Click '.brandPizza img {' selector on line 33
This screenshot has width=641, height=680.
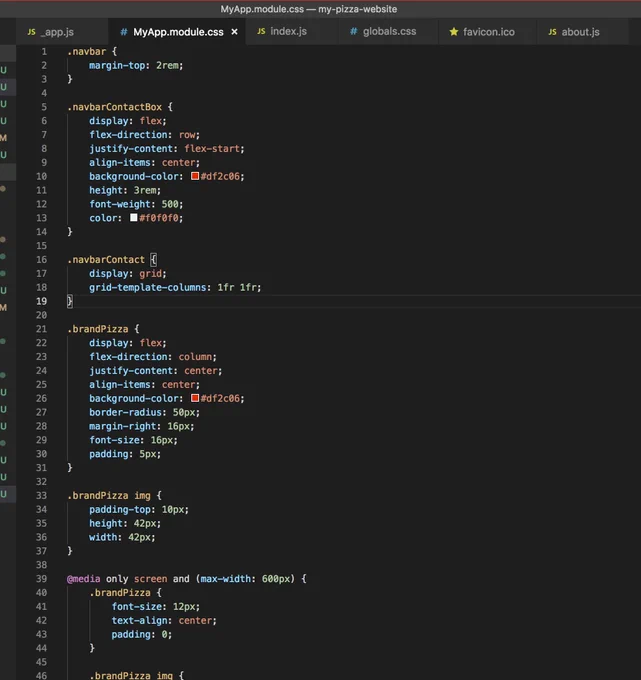pyautogui.click(x=114, y=496)
